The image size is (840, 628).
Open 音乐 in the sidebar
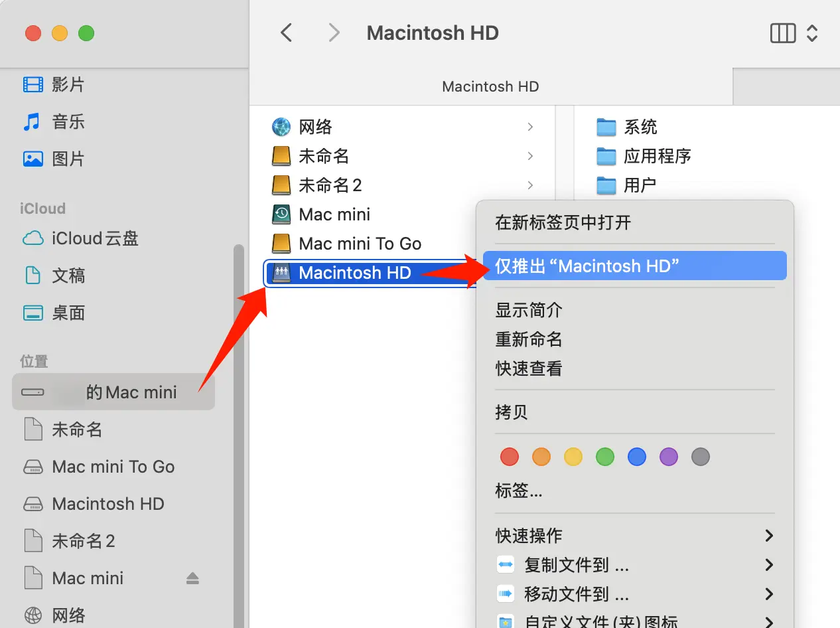click(53, 121)
